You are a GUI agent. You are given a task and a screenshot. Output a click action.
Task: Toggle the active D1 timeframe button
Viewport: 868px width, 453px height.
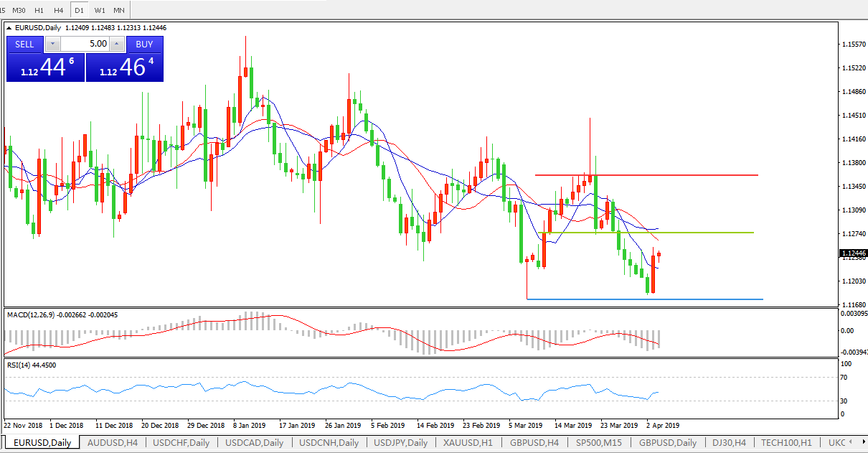tap(79, 10)
